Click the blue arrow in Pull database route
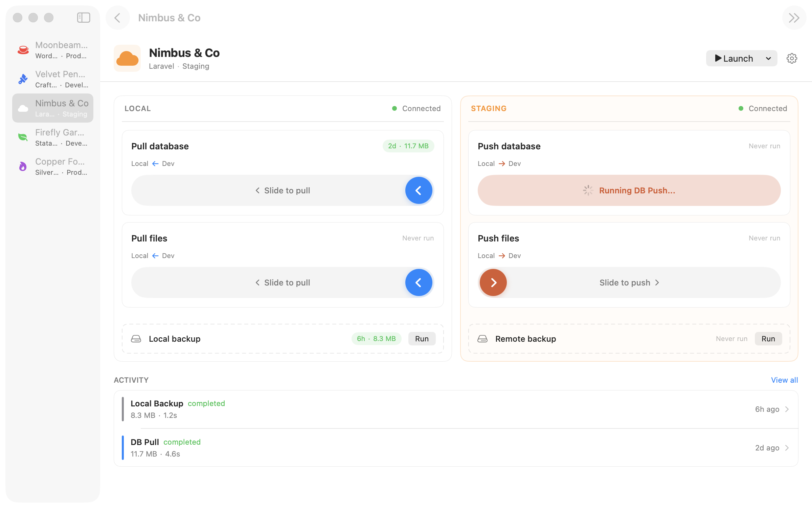The image size is (812, 508). tap(155, 164)
